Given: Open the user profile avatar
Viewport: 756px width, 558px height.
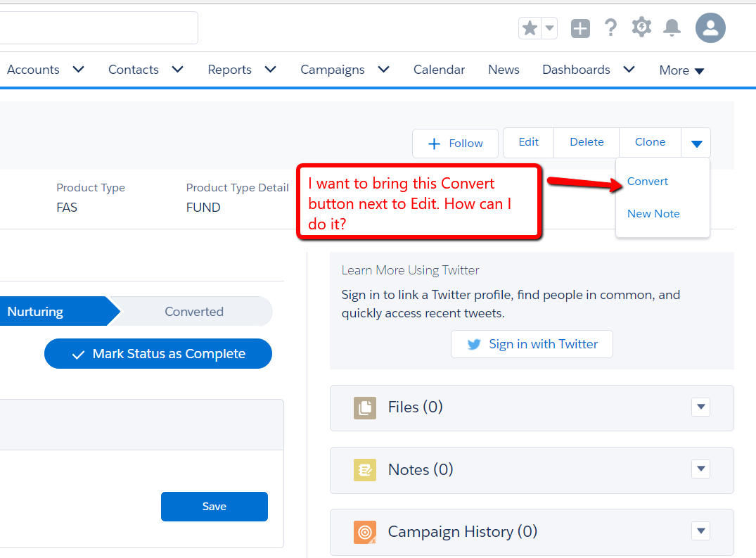Looking at the screenshot, I should 710,28.
